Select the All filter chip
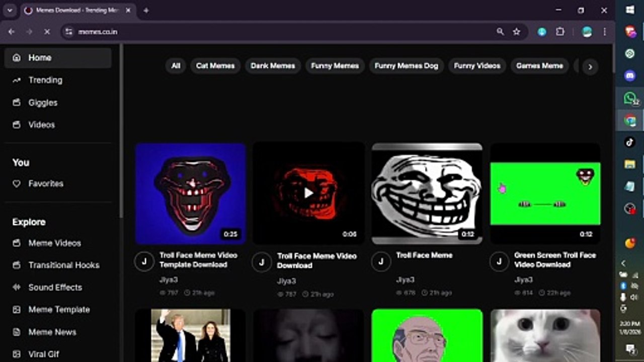 coord(176,66)
